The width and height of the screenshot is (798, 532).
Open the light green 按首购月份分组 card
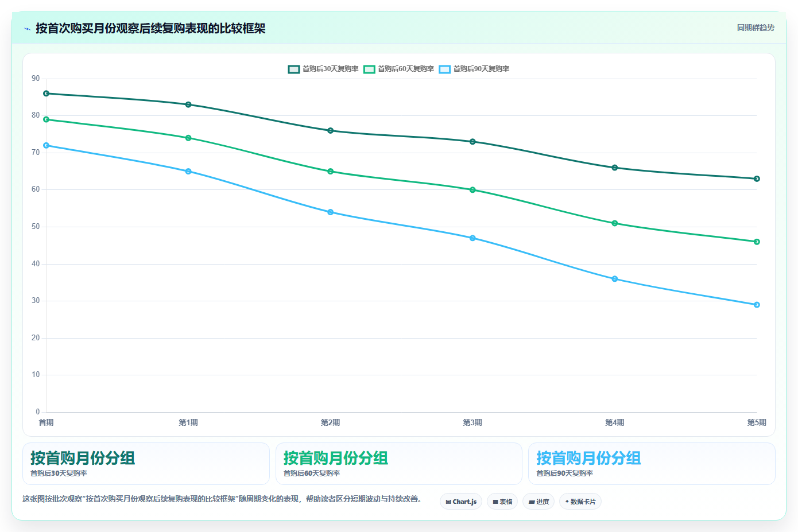click(x=399, y=464)
